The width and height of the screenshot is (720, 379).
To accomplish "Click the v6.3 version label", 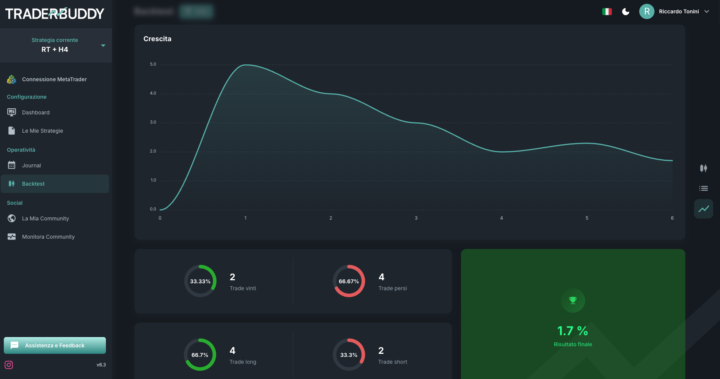I will (101, 365).
